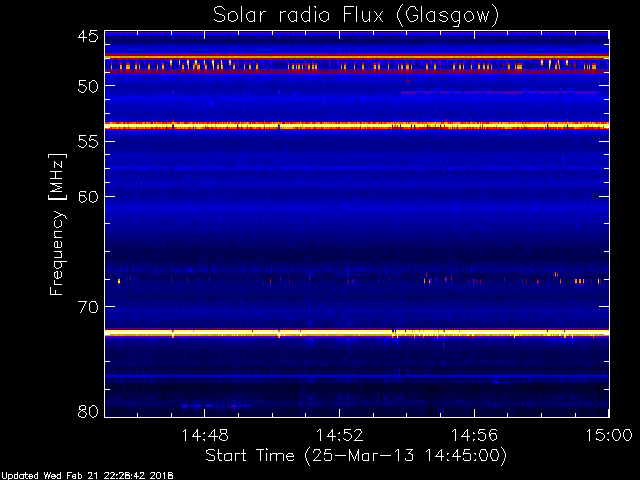Click the bright emission band near 72 MHz
The image size is (640, 480).
pyautogui.click(x=357, y=333)
